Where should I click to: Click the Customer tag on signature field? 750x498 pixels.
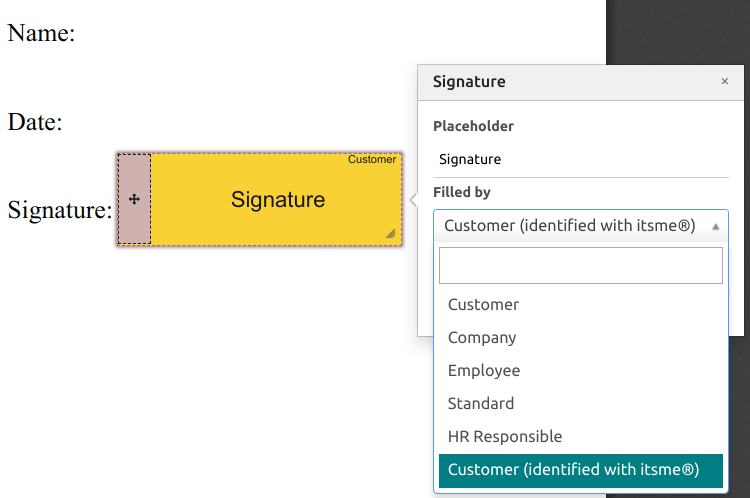coord(372,160)
